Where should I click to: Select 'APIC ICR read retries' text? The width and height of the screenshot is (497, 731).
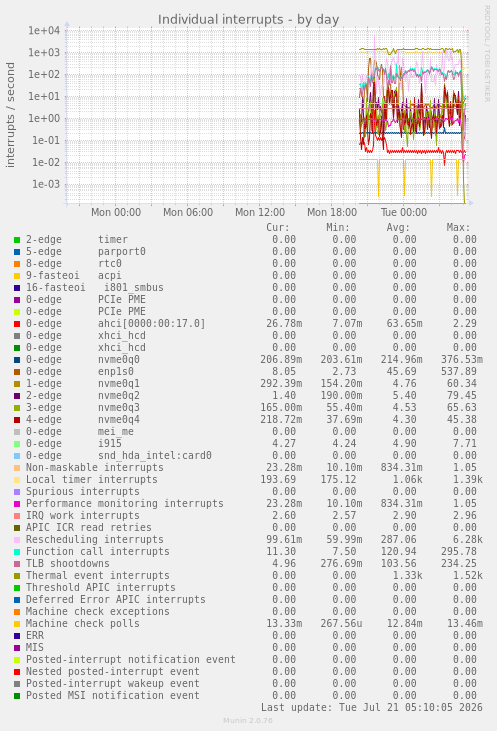coord(89,528)
